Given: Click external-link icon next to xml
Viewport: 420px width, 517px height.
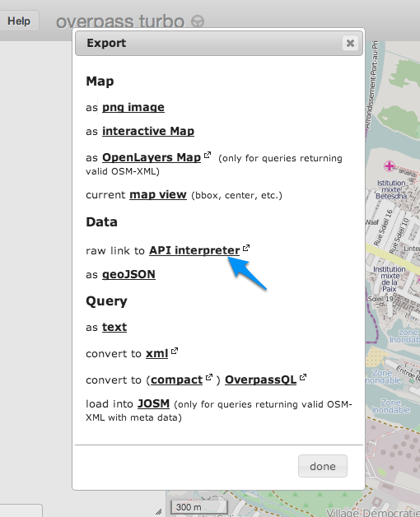Looking at the screenshot, I should click(175, 351).
